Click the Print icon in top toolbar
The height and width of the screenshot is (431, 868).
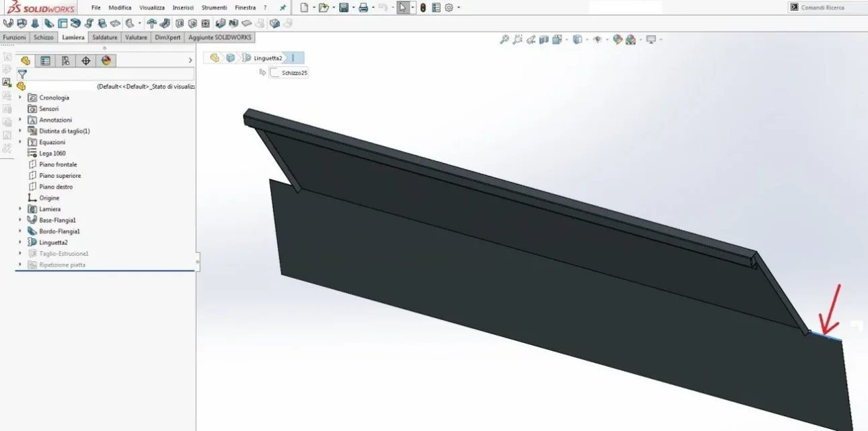point(363,7)
